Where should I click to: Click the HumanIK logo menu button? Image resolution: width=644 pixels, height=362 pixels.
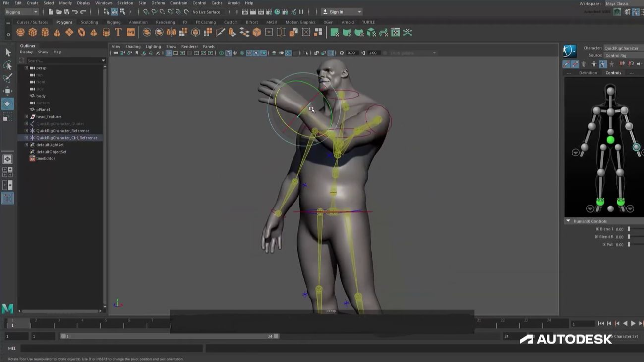569,51
